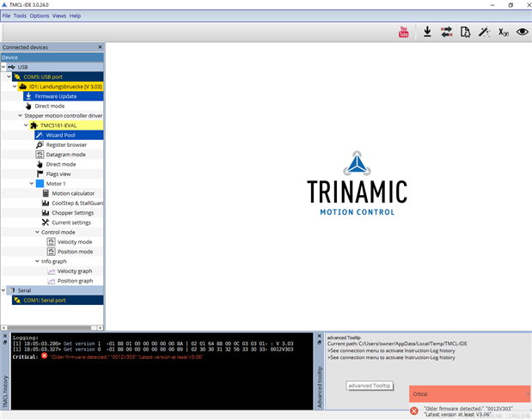Close the Advanced tooltip panel

coord(319,336)
